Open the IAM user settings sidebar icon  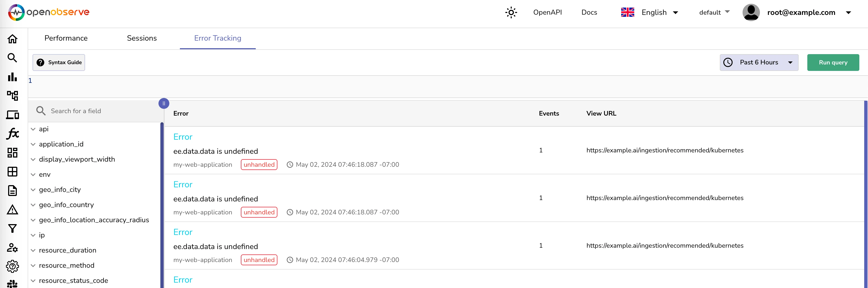click(x=12, y=248)
